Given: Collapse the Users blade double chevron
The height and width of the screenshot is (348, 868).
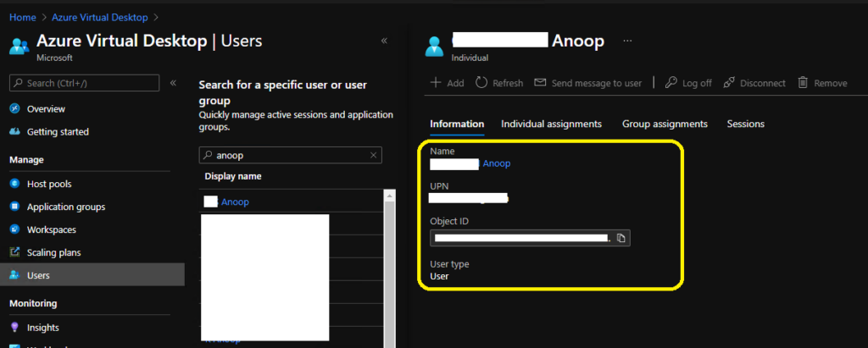Looking at the screenshot, I should coord(384,41).
